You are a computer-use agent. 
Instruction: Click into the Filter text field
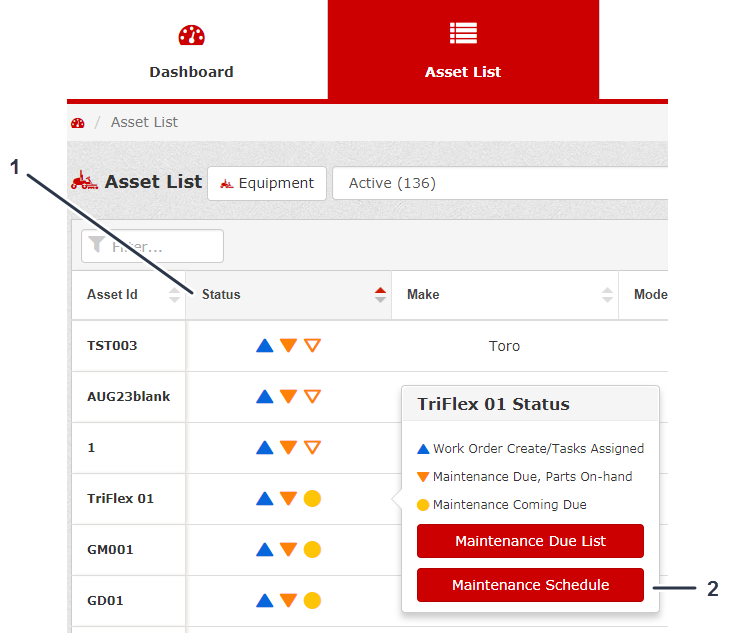point(160,246)
